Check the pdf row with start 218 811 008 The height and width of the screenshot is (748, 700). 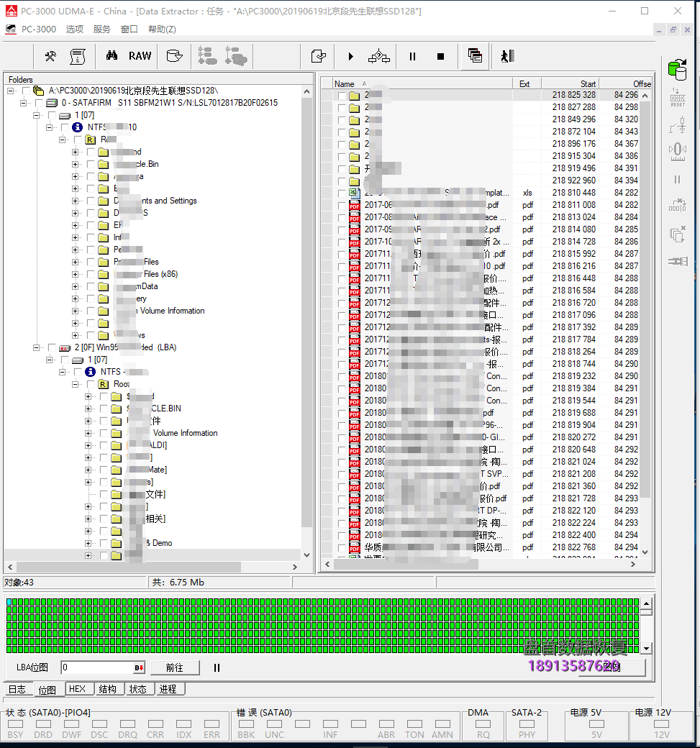point(342,205)
